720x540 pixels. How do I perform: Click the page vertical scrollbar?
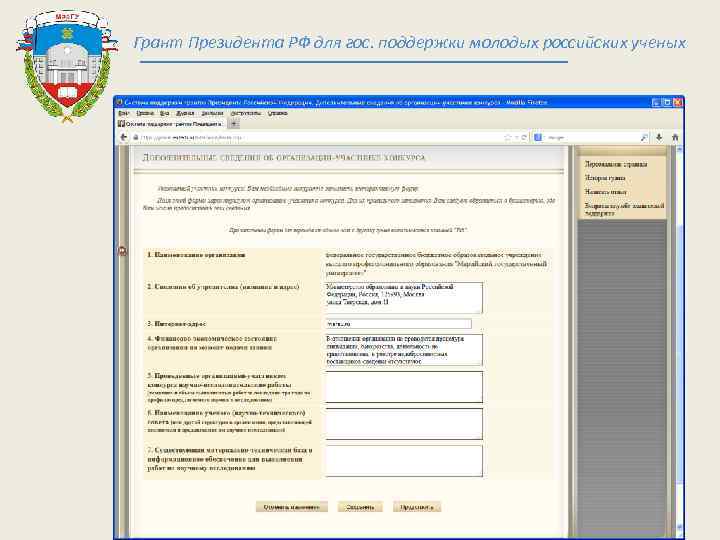[680, 342]
